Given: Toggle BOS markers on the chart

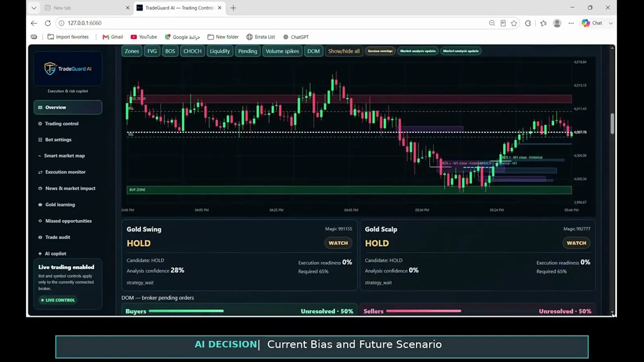Looking at the screenshot, I should point(170,51).
